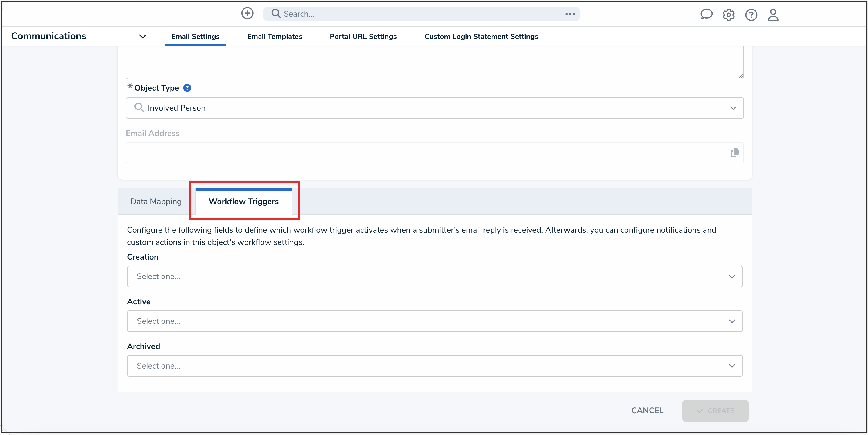Viewport: 868px width, 435px height.
Task: Copy the Email Address using the copy icon
Action: coord(734,153)
